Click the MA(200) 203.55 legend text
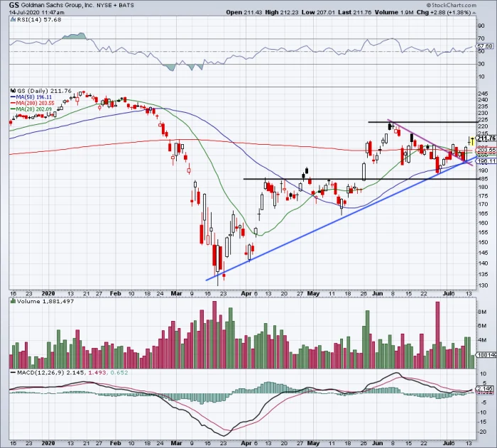The image size is (497, 448). pyautogui.click(x=35, y=103)
